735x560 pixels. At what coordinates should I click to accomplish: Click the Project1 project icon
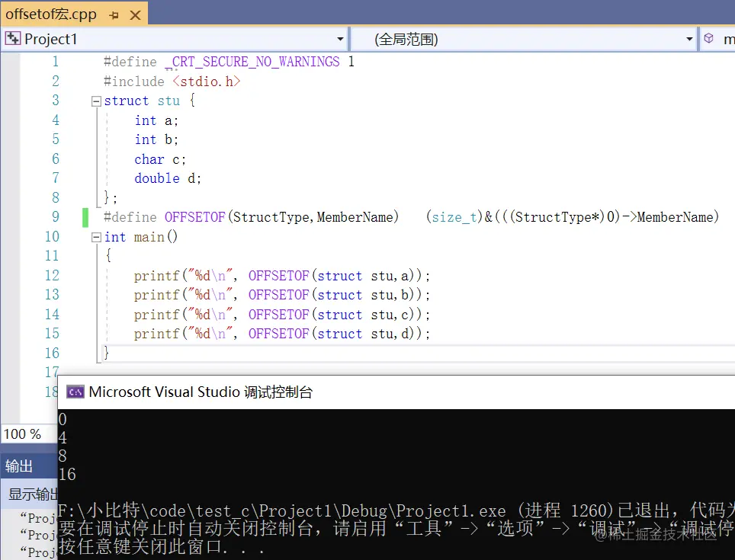13,38
